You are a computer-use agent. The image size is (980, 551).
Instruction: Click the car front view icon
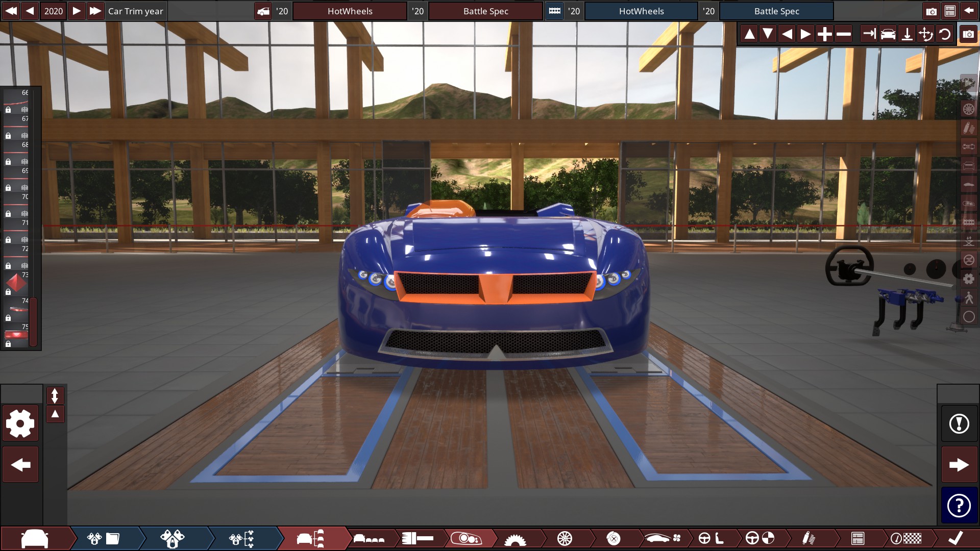coord(888,34)
